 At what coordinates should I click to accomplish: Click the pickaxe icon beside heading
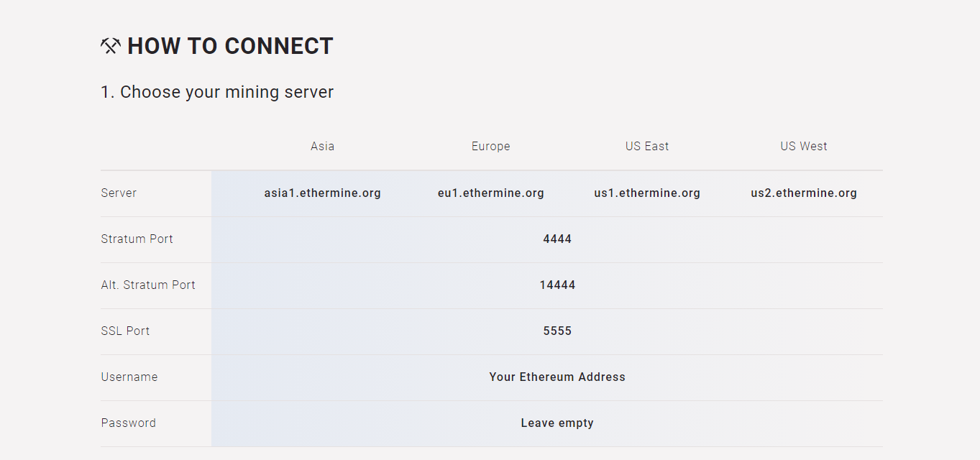[110, 46]
